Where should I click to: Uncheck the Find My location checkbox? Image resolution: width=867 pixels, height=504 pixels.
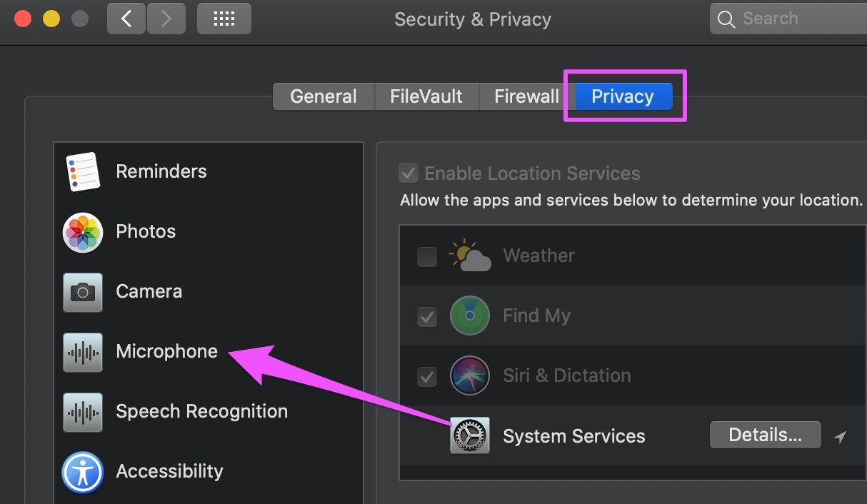427,316
